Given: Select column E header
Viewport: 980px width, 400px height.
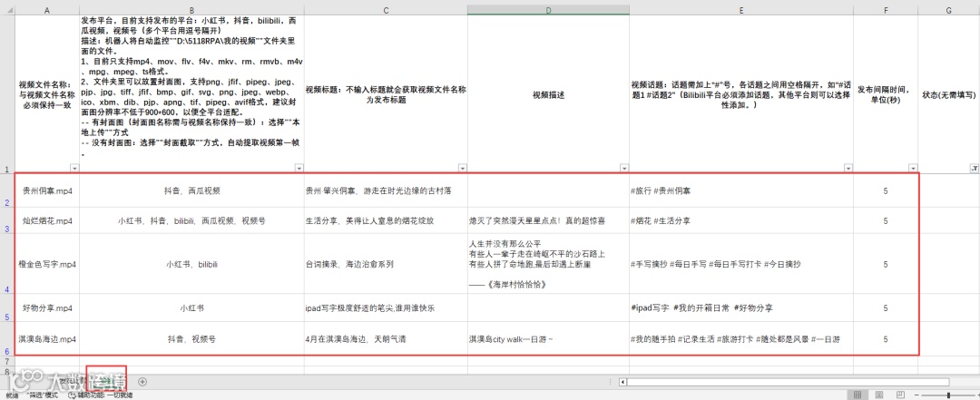Looking at the screenshot, I should click(x=741, y=9).
